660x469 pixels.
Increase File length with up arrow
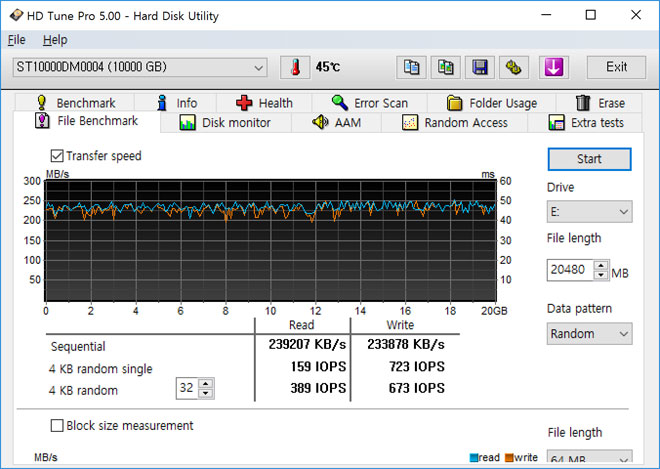[601, 266]
